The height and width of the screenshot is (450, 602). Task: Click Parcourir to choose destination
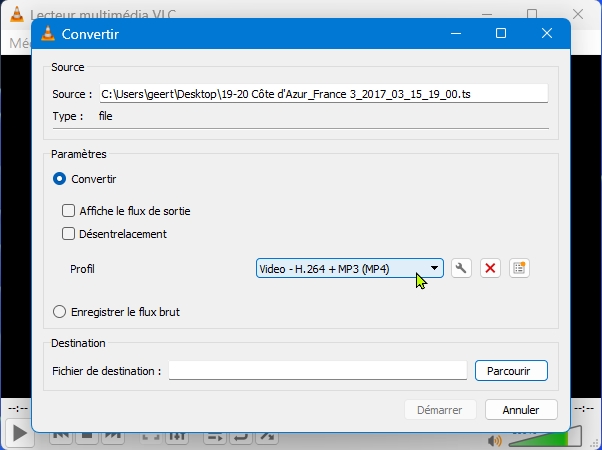tap(511, 371)
